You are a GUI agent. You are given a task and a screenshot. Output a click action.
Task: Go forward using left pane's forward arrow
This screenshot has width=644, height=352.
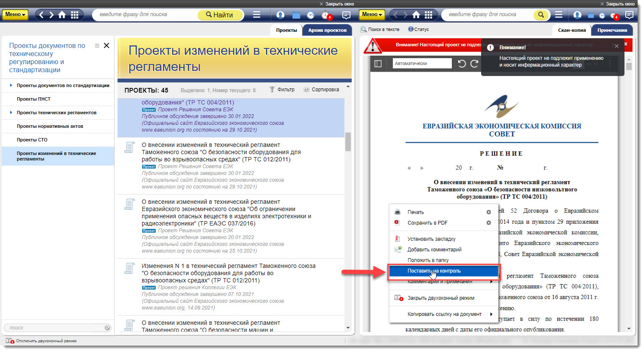pyautogui.click(x=51, y=15)
